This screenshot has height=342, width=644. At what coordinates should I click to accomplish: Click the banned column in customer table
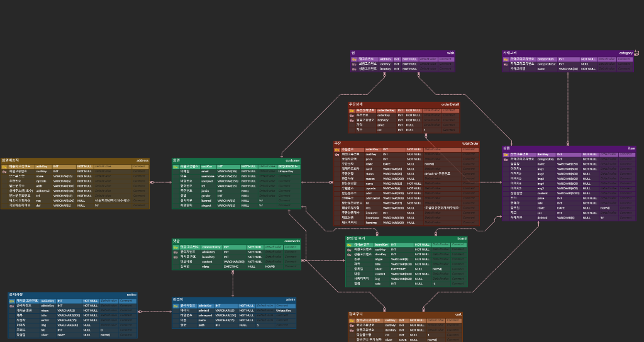pyautogui.click(x=206, y=201)
